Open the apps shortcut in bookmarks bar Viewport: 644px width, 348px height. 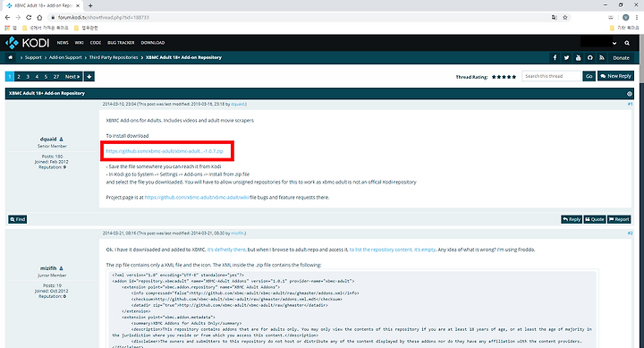tap(11, 28)
